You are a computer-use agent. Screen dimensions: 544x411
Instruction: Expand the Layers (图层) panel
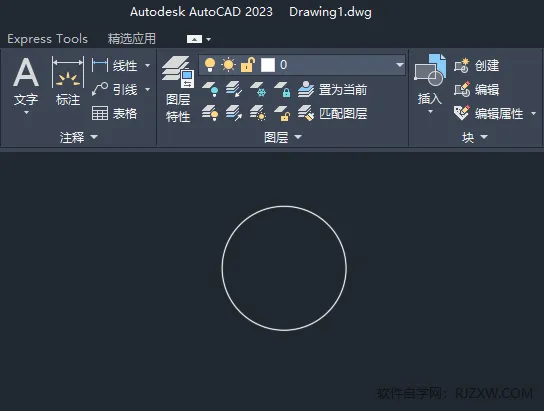click(x=283, y=137)
